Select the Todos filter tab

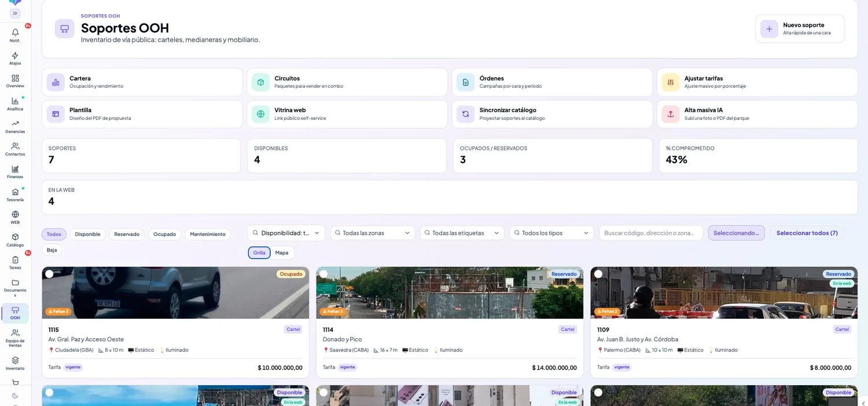pyautogui.click(x=54, y=234)
